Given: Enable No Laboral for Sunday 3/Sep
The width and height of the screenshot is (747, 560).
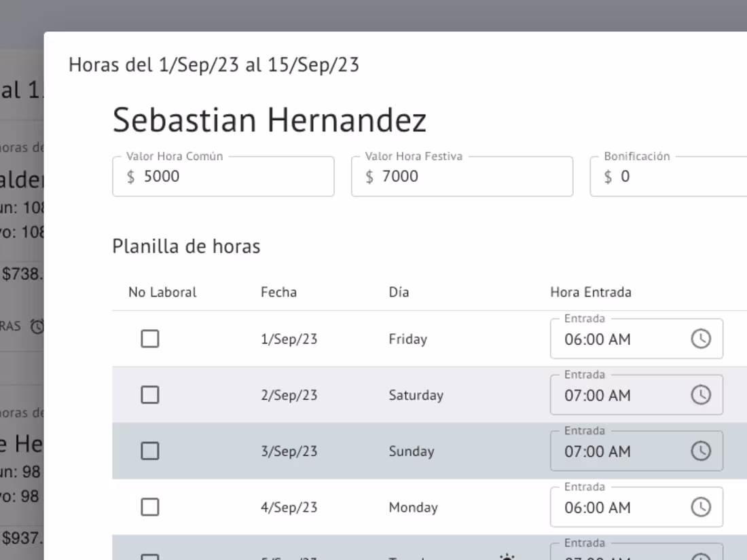Looking at the screenshot, I should [150, 450].
